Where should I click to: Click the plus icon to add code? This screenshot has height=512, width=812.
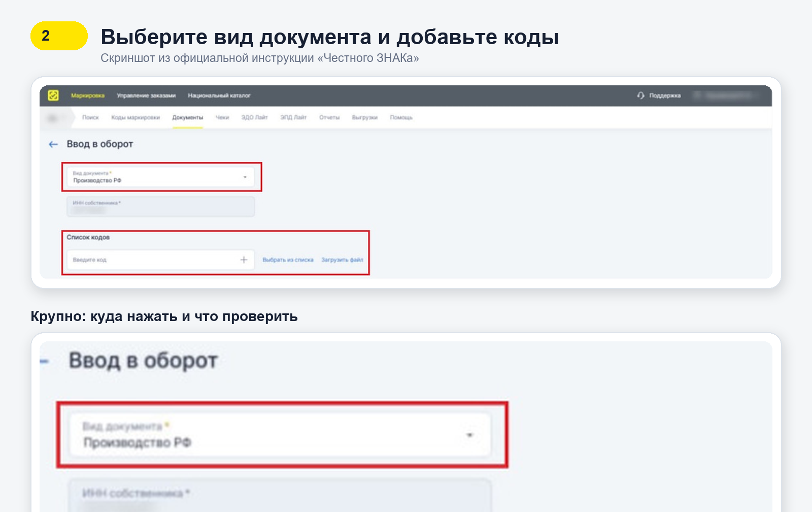(244, 260)
